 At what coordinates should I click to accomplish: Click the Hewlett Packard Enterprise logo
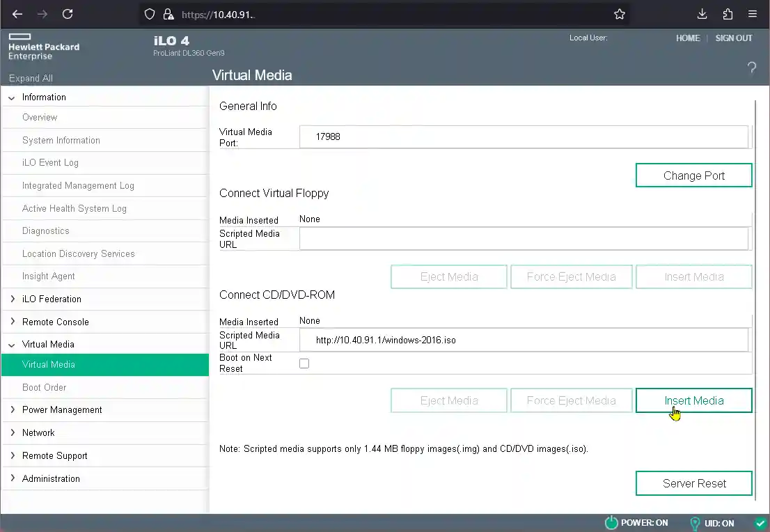click(x=44, y=47)
